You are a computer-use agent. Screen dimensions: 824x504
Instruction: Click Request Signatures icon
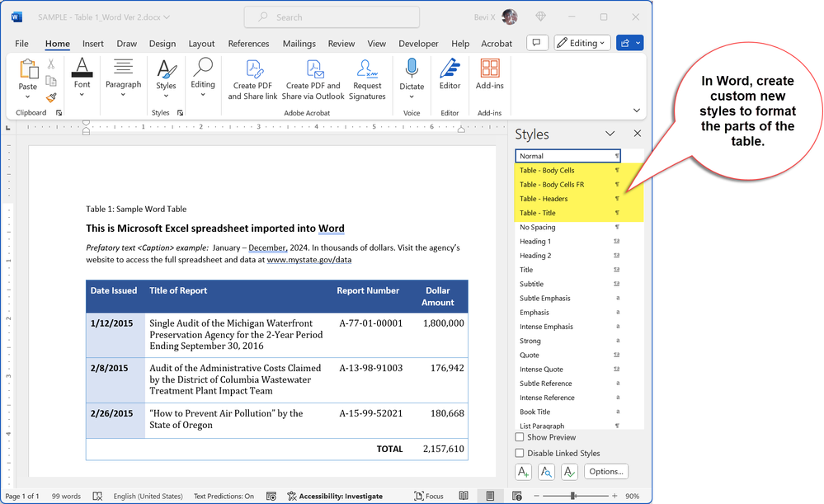[367, 79]
